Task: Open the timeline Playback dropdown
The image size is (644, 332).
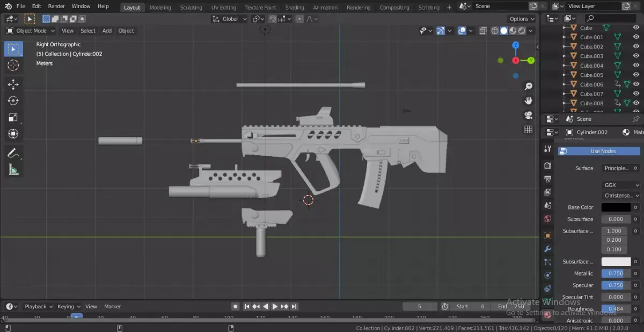Action: 39,306
